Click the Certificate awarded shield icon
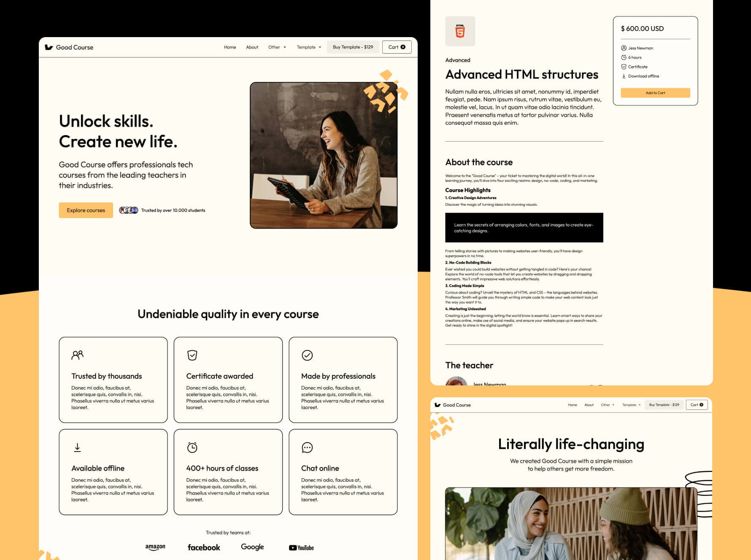This screenshot has width=751, height=560. click(192, 355)
